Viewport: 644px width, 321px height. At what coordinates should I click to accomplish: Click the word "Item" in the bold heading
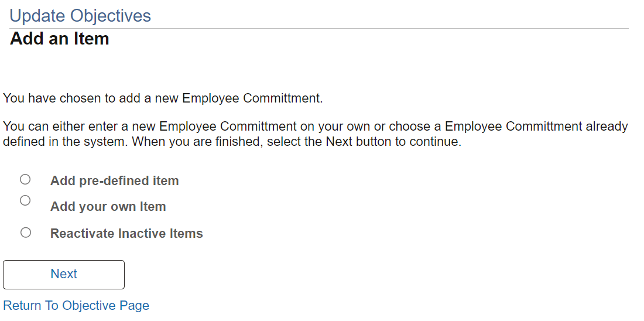click(x=93, y=39)
